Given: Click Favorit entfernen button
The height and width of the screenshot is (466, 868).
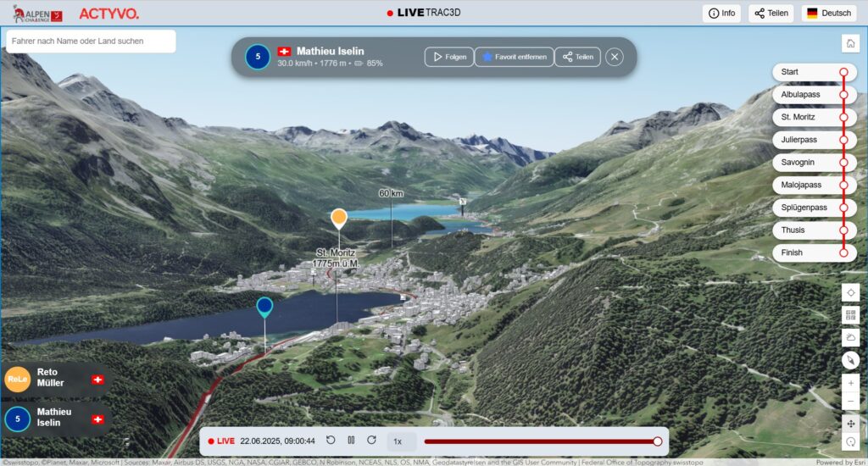Looking at the screenshot, I should pyautogui.click(x=514, y=57).
